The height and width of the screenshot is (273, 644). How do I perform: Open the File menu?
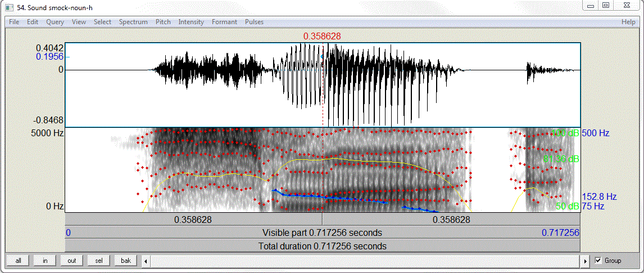click(x=14, y=22)
